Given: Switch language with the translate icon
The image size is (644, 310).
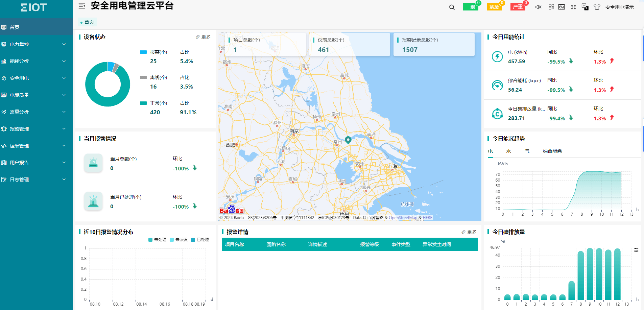Looking at the screenshot, I should click(x=585, y=7).
